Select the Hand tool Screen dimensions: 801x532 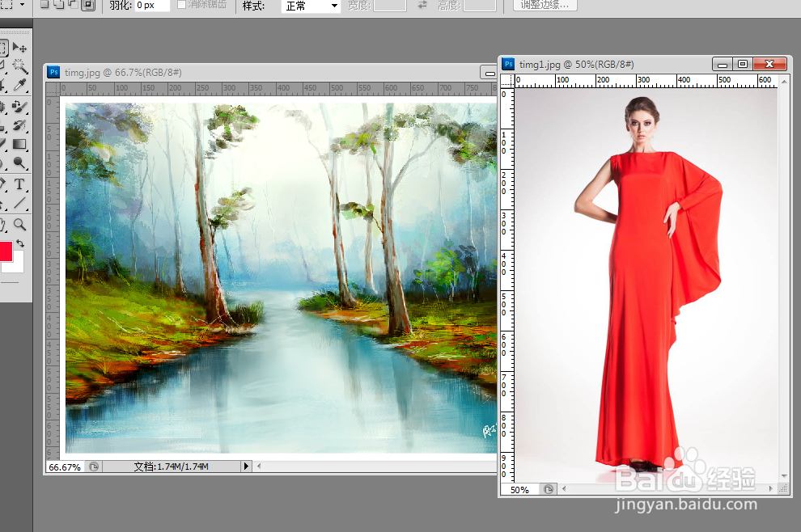(2, 224)
